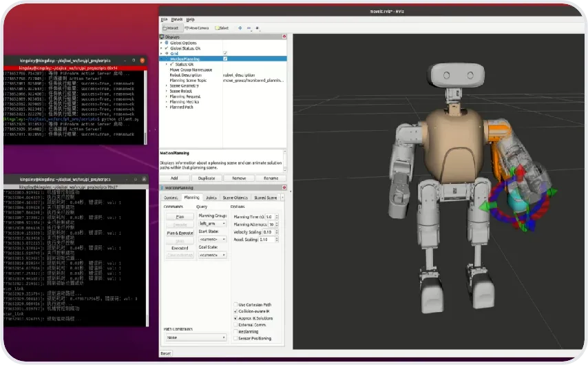This screenshot has width=588, height=365.
Task: Click the tab scroll arrow after Stored Scenes
Action: click(282, 198)
